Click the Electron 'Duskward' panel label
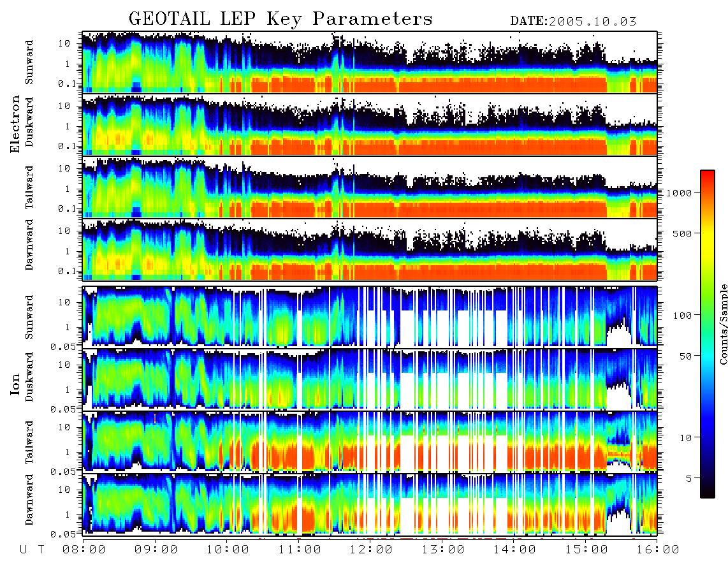The width and height of the screenshot is (728, 561). 29,122
